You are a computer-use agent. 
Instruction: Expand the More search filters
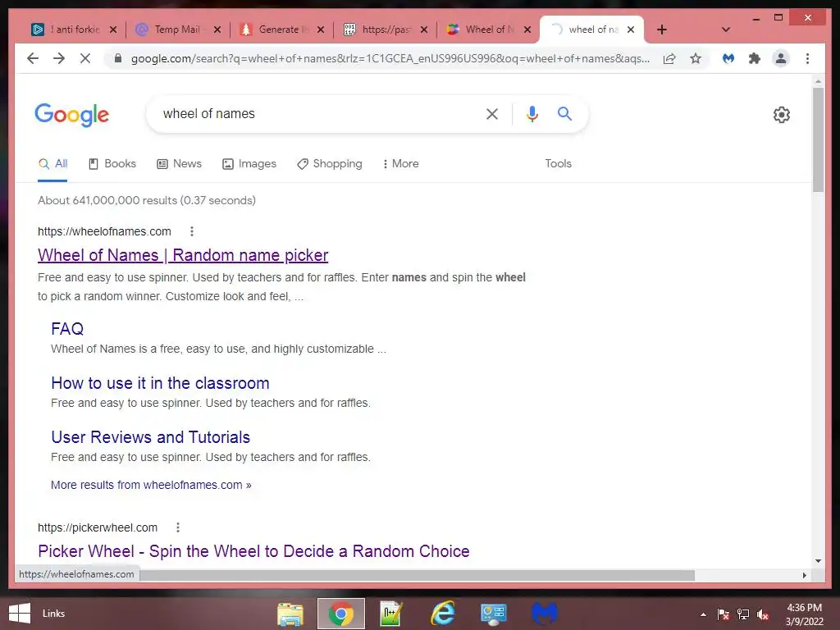400,164
